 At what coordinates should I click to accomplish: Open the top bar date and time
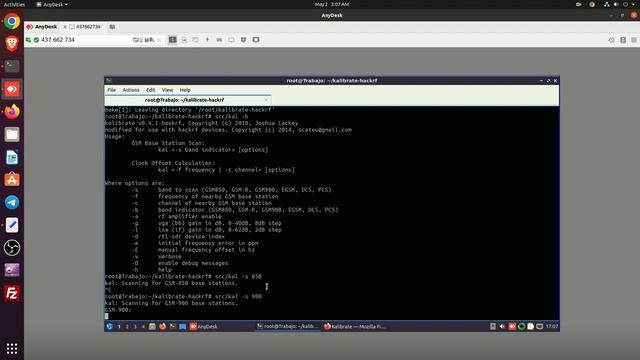pos(332,4)
